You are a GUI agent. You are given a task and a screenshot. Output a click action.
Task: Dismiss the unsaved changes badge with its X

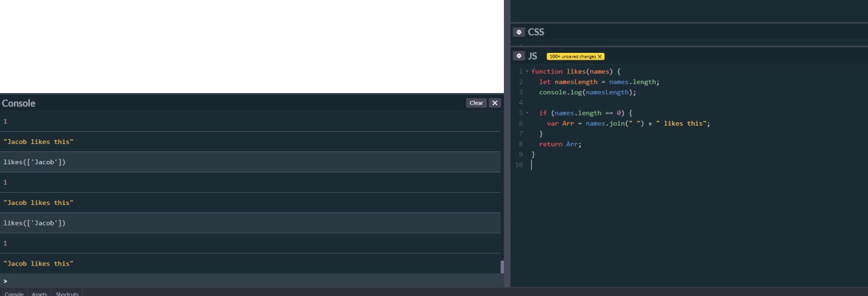click(x=599, y=56)
